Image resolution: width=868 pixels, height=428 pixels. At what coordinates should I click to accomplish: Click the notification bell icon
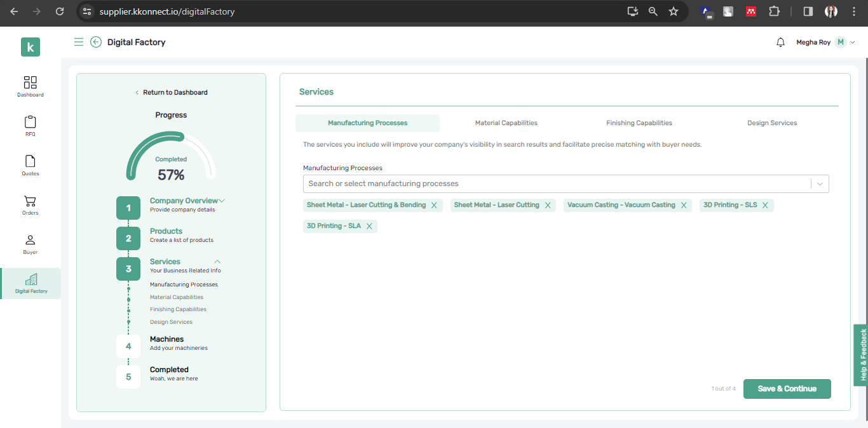point(780,43)
